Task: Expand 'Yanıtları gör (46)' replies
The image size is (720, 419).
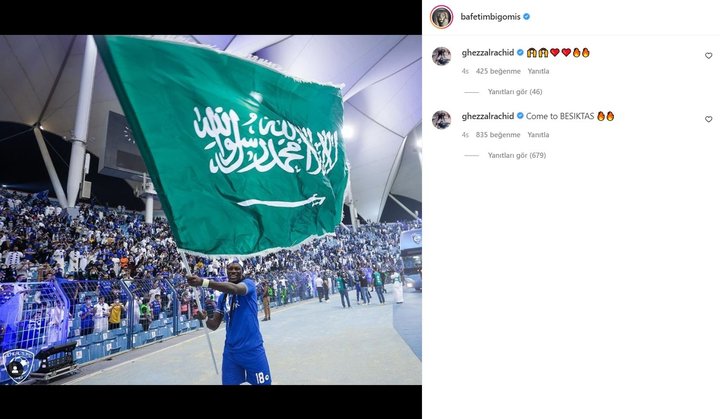Action: 515,92
